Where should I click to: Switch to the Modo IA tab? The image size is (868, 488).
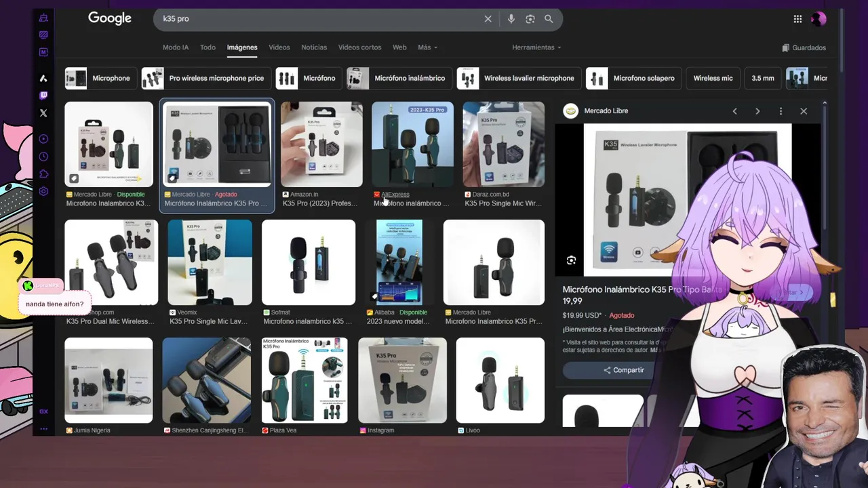pyautogui.click(x=176, y=47)
